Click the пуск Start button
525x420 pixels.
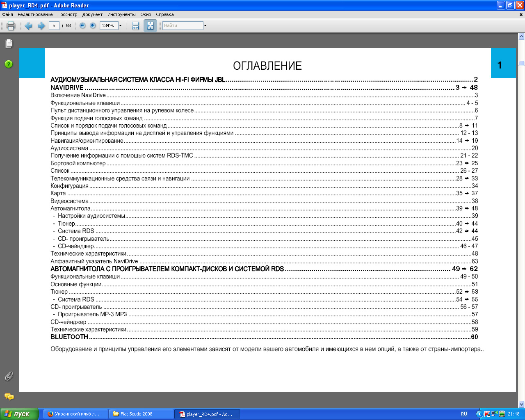pos(19,414)
